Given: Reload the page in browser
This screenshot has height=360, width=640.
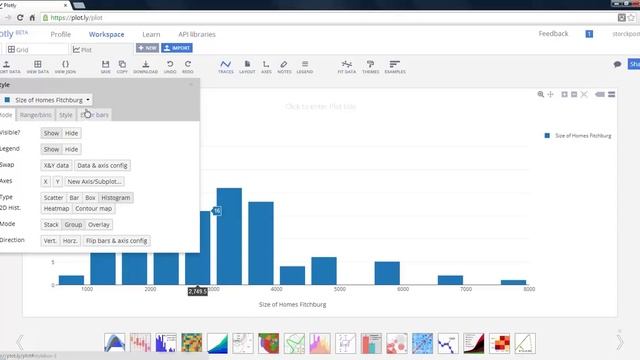Looking at the screenshot, I should pyautogui.click(x=20, y=18).
